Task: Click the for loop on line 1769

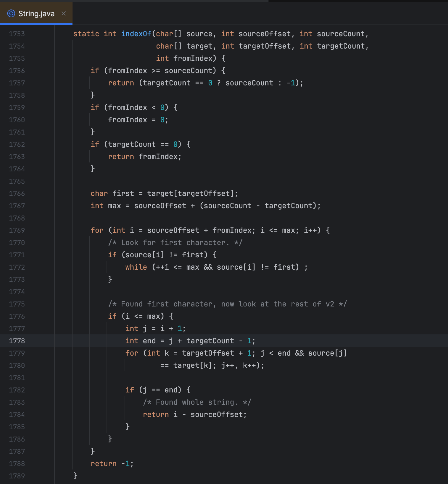Action: (97, 230)
